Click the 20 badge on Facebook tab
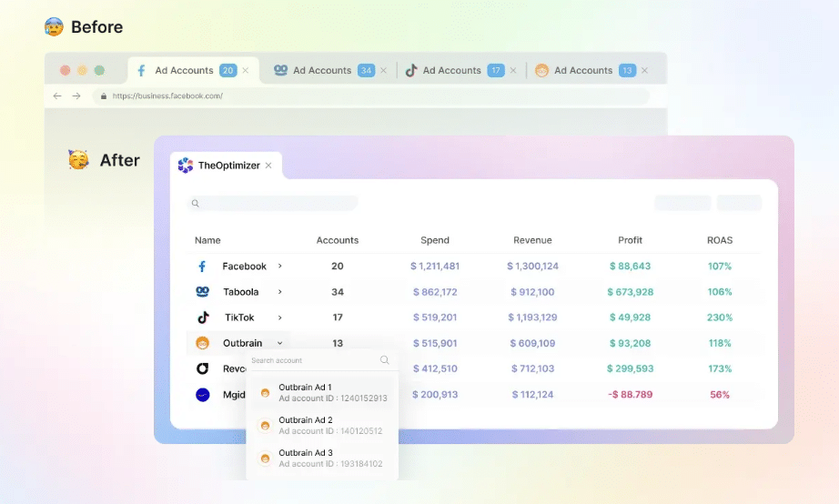The height and width of the screenshot is (504, 839). click(227, 71)
